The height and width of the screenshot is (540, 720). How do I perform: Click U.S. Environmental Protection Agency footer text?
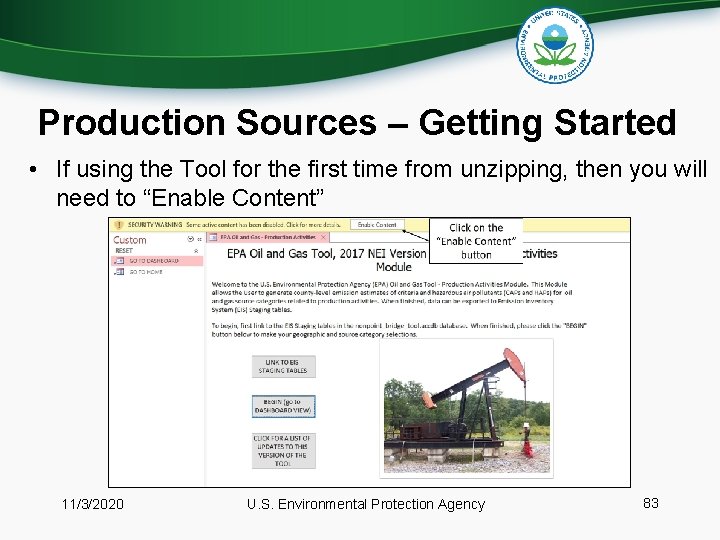pos(366,504)
